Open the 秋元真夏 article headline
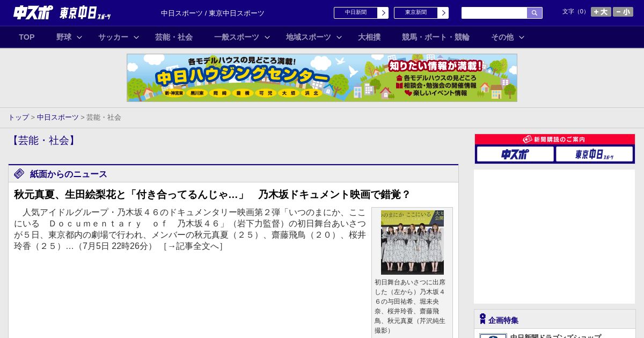 pyautogui.click(x=212, y=194)
